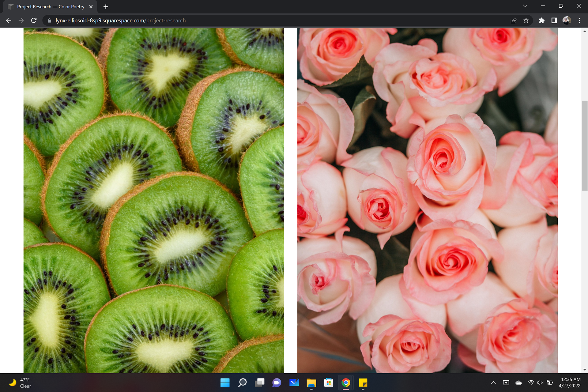
Task: Open Chrome's three-dot menu
Action: 579,21
